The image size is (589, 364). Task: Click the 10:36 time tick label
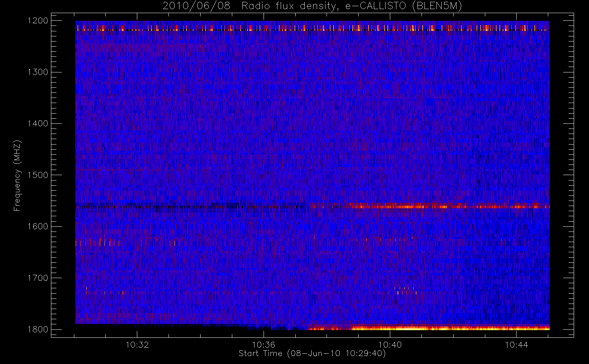(x=264, y=345)
